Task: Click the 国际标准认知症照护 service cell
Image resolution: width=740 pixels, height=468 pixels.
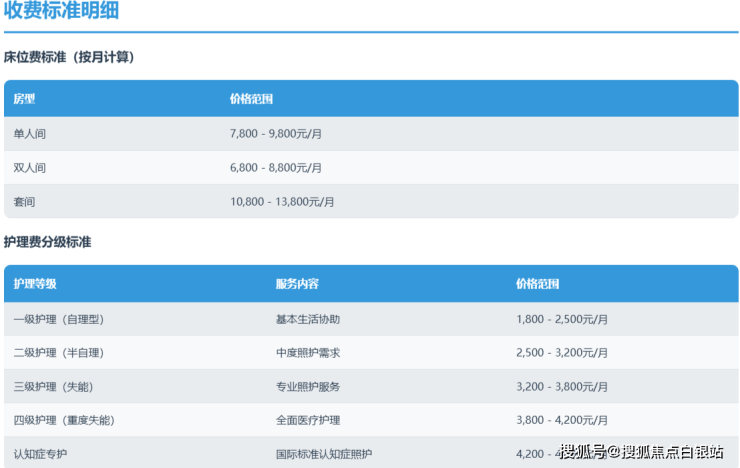Action: 324,454
